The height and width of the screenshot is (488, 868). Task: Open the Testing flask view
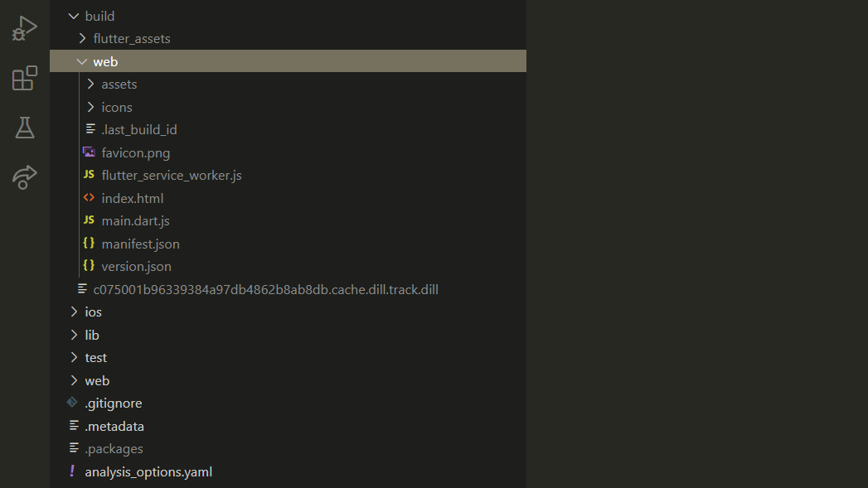(24, 128)
